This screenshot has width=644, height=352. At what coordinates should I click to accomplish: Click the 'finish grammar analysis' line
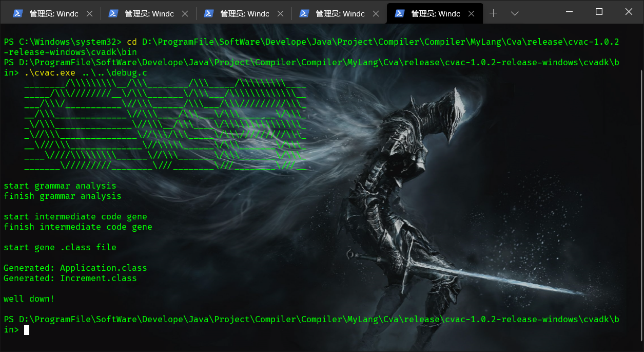click(x=63, y=196)
